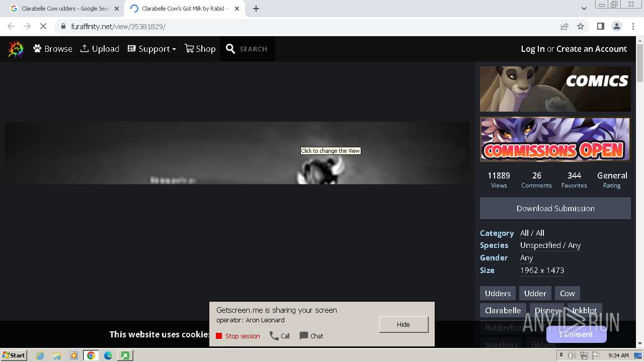Click the Download Submission button
Screen dimensions: 644x362
[x=555, y=208]
